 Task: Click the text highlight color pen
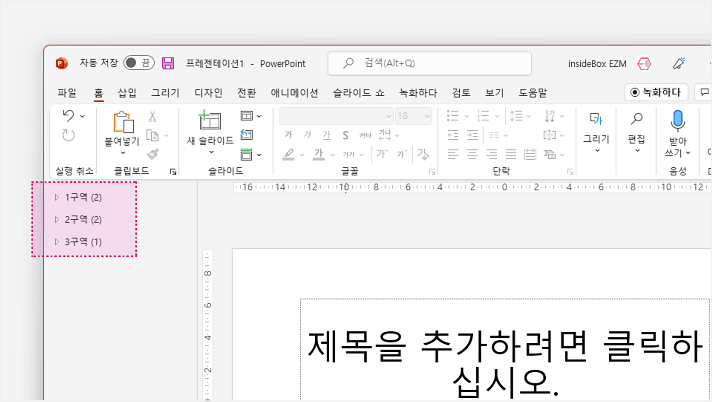pos(288,154)
